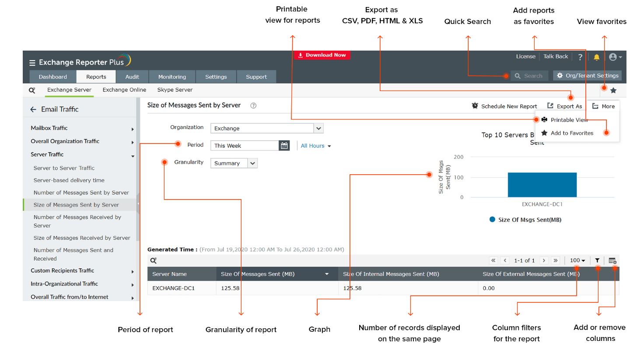Choose Printable View from the More menu
Screen dimensions: 644x351
pos(564,120)
